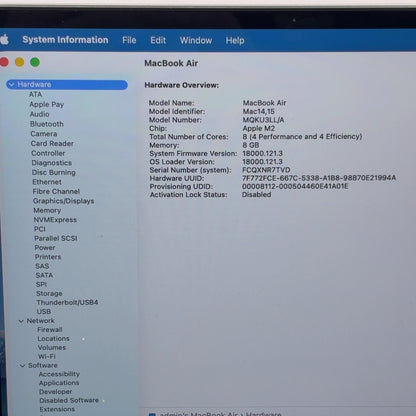Click the System Firmware Version value
Viewport: 416px width, 416px height.
pyautogui.click(x=263, y=153)
